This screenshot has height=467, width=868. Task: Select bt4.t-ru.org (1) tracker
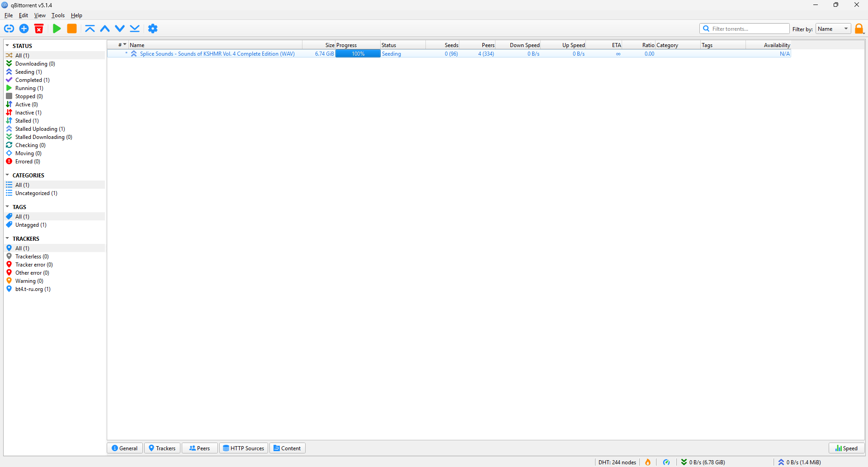click(x=33, y=289)
